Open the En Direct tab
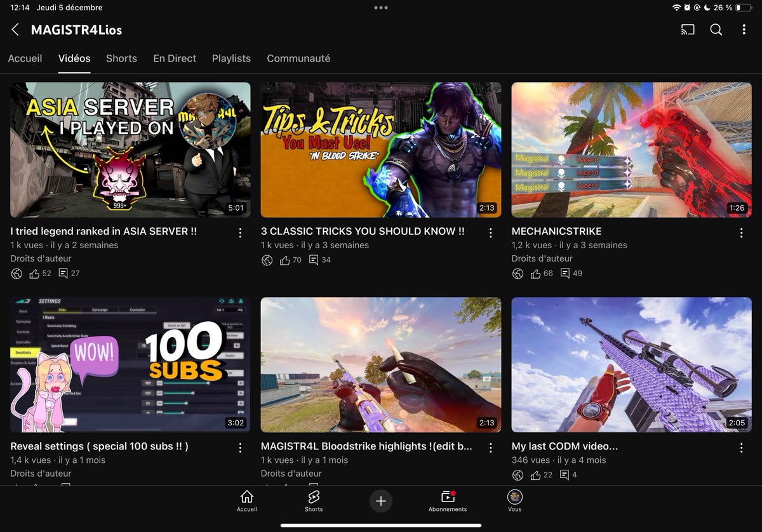This screenshot has width=762, height=532. click(175, 58)
